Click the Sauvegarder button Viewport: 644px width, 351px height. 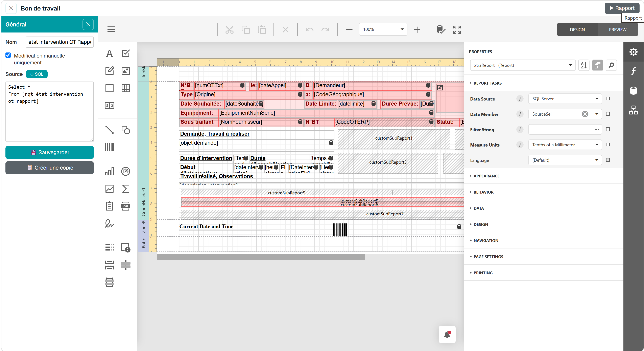coord(49,152)
